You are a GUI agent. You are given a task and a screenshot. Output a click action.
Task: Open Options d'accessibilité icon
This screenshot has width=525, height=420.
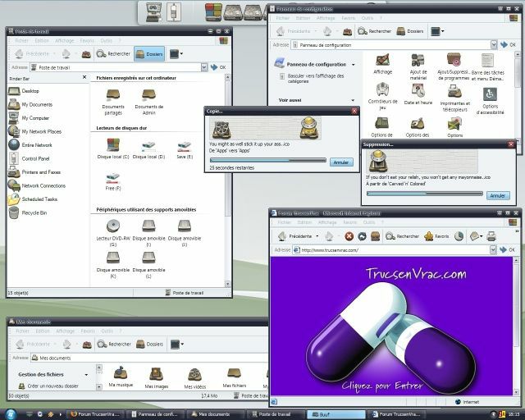tap(491, 101)
